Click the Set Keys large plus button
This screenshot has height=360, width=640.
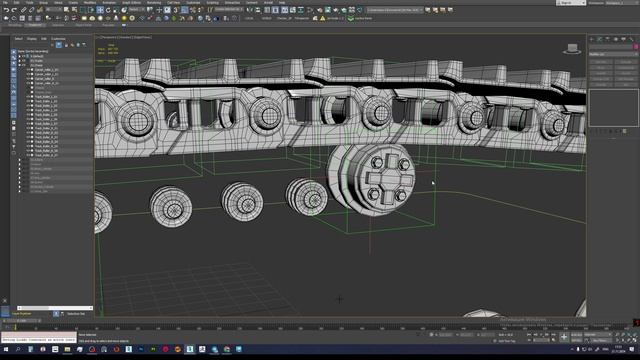click(x=564, y=337)
